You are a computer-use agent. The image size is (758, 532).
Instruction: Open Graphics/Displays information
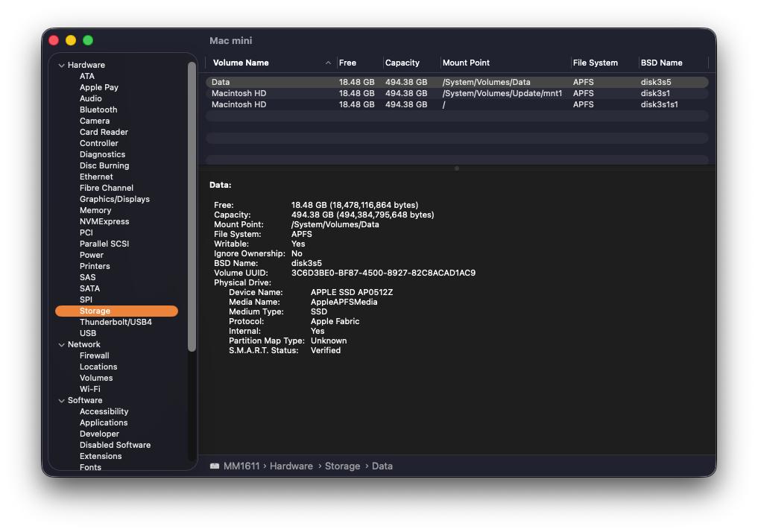[115, 199]
